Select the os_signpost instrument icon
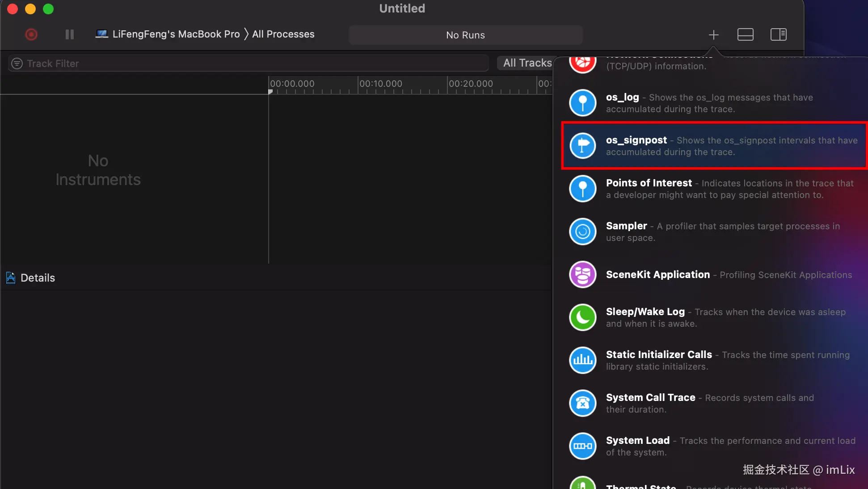 pyautogui.click(x=582, y=146)
